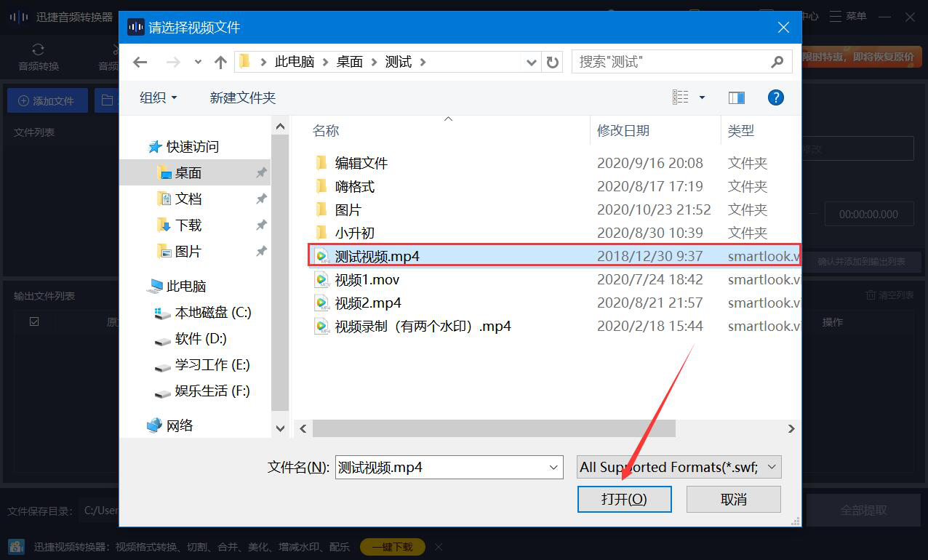928x560 pixels.
Task: Open recent locations dropdown arrow
Action: pyautogui.click(x=198, y=63)
